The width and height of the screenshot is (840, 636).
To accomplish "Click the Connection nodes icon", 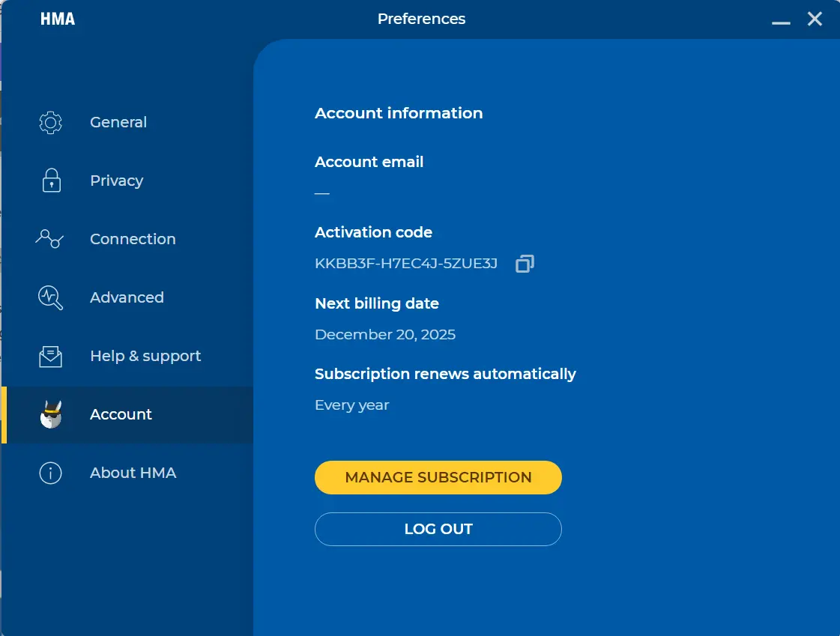I will (x=49, y=239).
